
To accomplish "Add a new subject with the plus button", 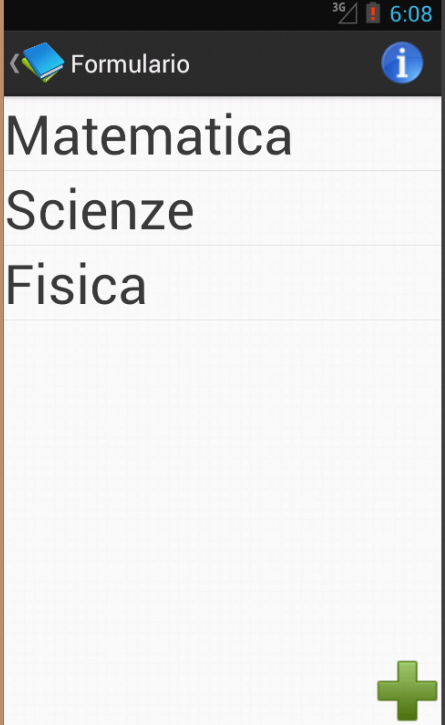I will click(x=407, y=690).
